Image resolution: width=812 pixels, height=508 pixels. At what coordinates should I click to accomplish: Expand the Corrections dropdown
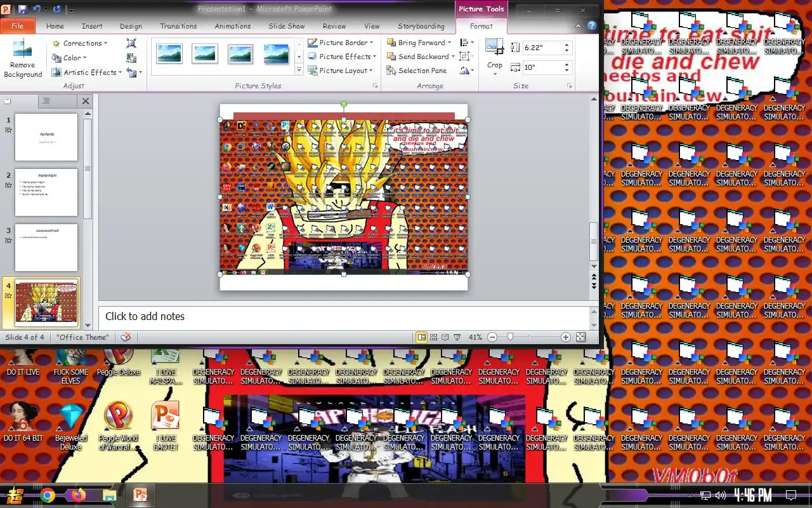[x=79, y=43]
